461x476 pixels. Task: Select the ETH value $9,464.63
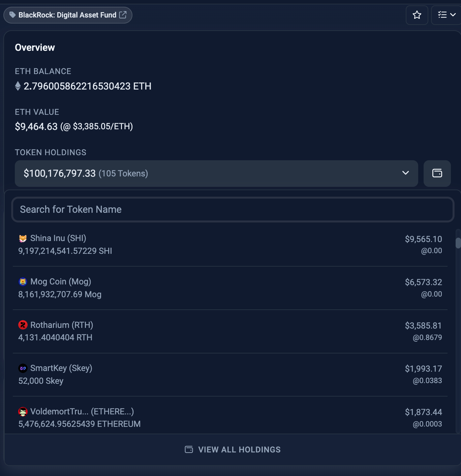point(36,127)
